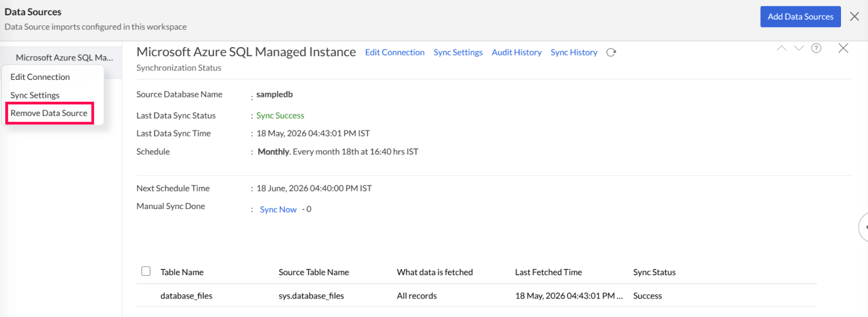Click the Table Name column header
The image size is (868, 317).
pos(182,272)
